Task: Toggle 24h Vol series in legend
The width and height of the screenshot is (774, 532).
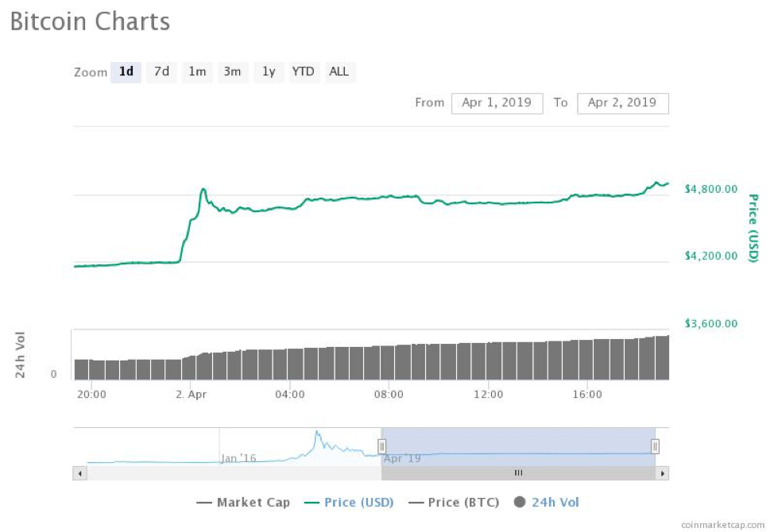Action: point(547,503)
